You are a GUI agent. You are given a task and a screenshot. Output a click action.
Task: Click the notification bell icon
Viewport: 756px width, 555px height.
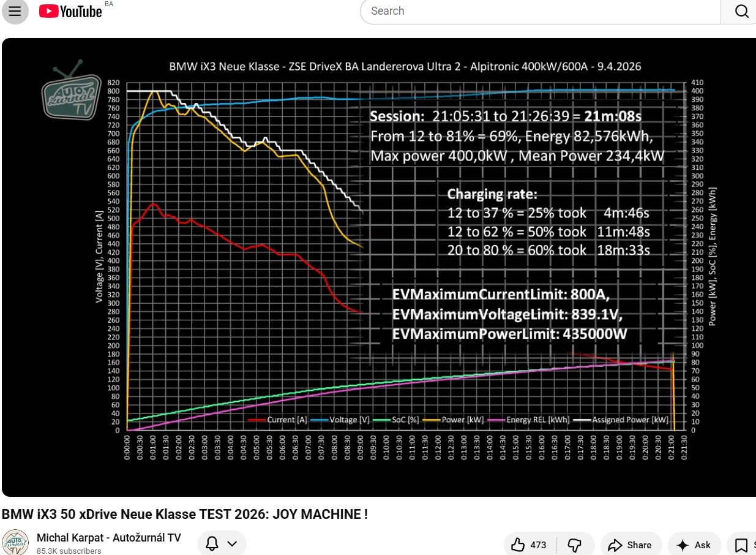click(212, 543)
